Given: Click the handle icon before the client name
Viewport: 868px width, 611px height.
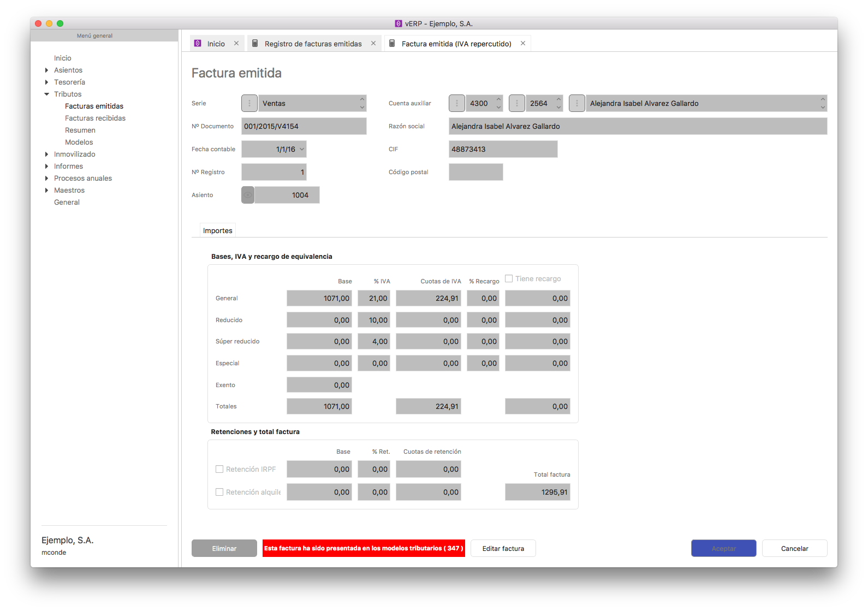Looking at the screenshot, I should [x=577, y=103].
